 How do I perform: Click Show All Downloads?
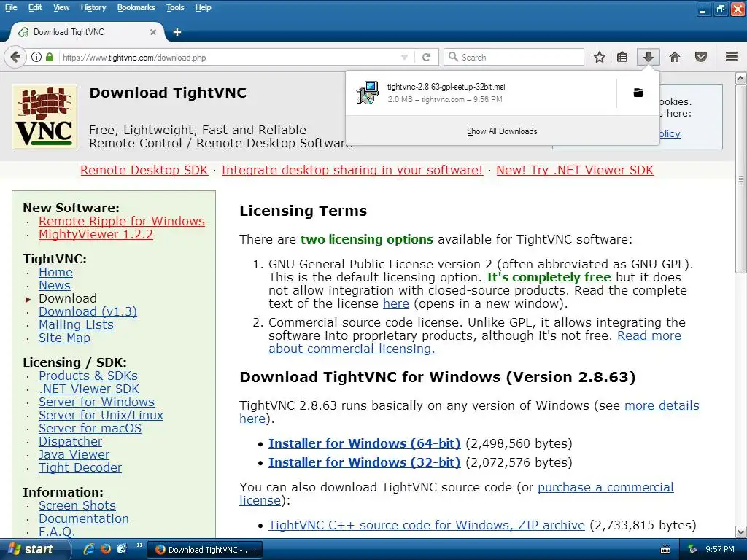point(502,131)
